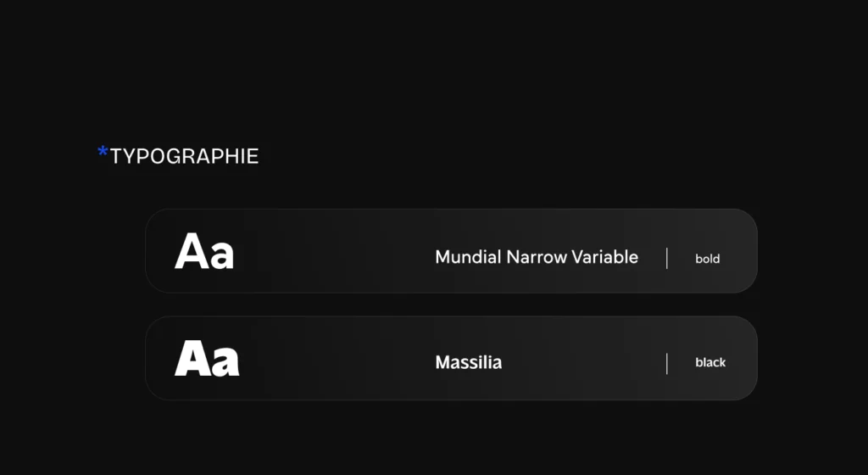The image size is (868, 475).
Task: Select the TYPOGRAPHIE heading text
Action: tap(184, 157)
